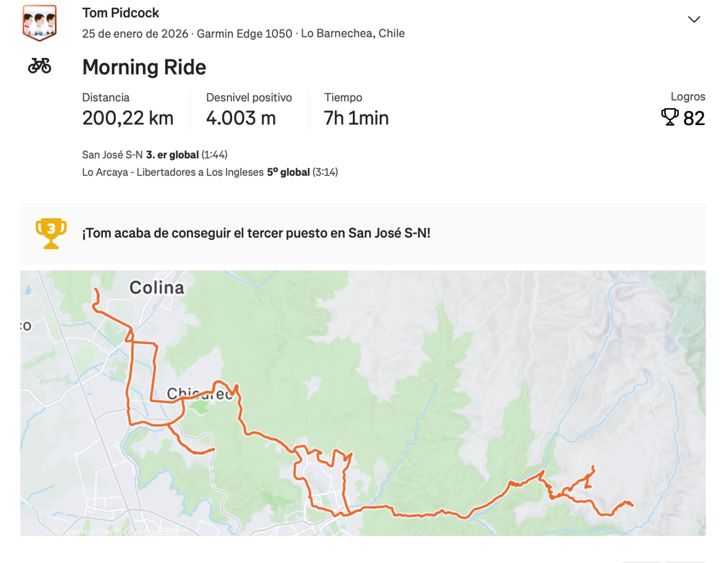Click the third-place trophy badge in banner
The image size is (728, 563).
tap(50, 233)
